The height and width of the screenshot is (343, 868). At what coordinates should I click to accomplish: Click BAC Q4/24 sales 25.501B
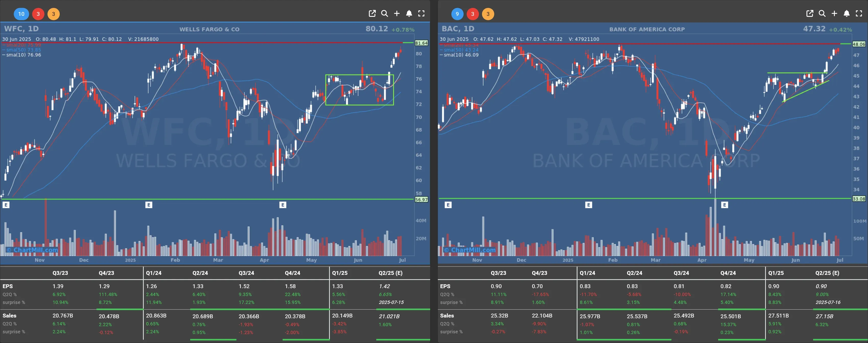(730, 316)
